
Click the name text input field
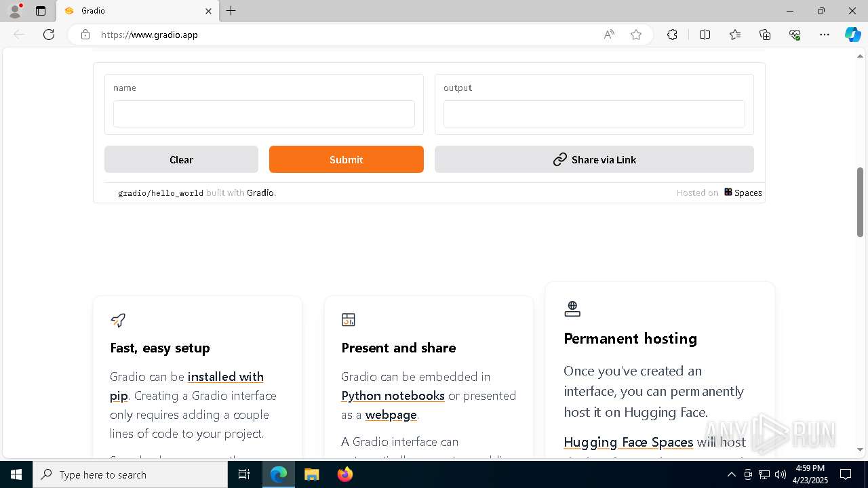264,114
